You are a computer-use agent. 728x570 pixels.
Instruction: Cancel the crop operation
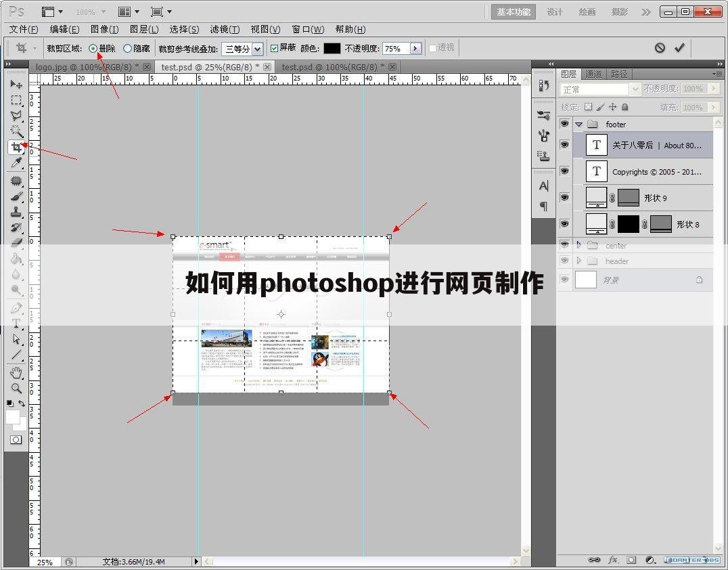(661, 47)
